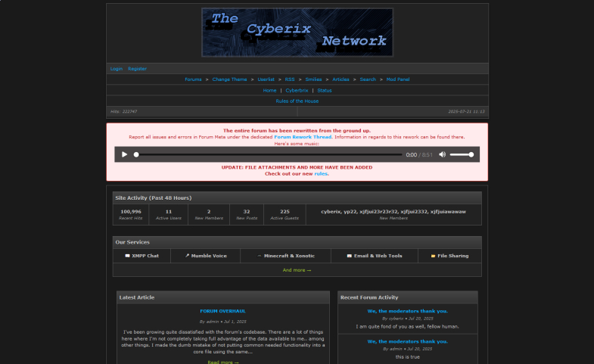Open Change Theme

coord(229,79)
